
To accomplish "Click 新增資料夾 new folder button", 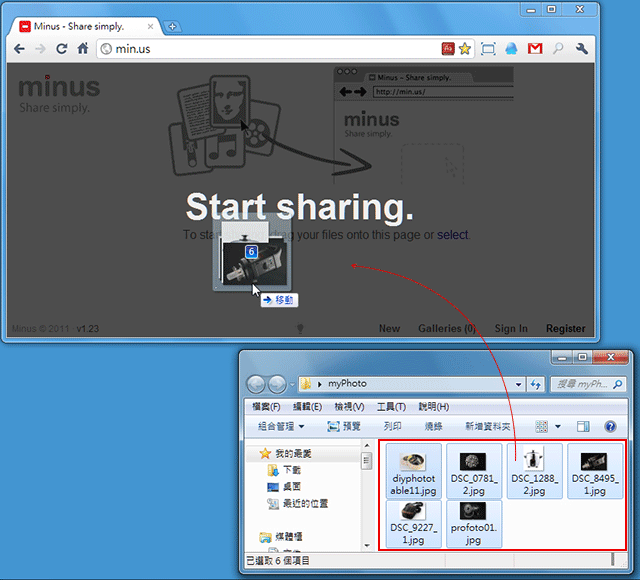I will pyautogui.click(x=488, y=427).
